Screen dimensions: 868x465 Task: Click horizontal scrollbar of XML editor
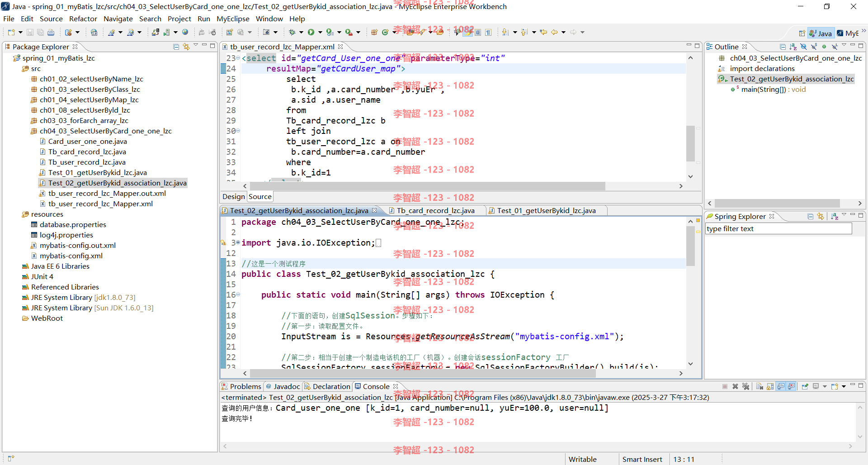[427, 186]
